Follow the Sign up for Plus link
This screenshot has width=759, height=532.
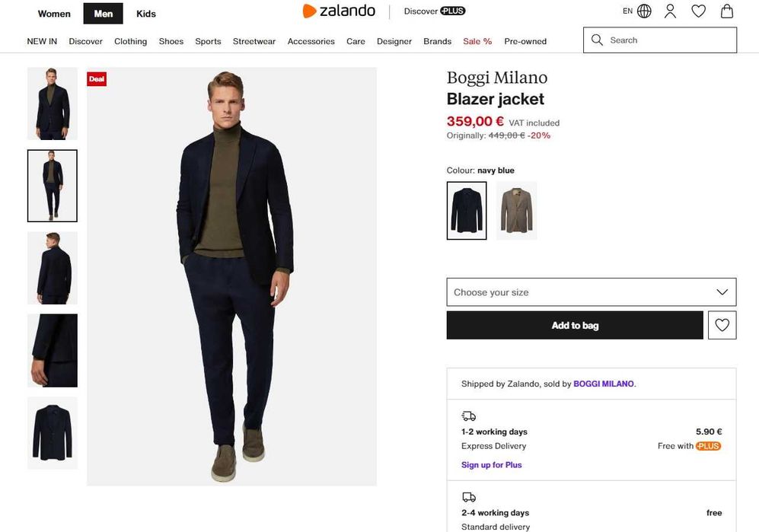(491, 465)
